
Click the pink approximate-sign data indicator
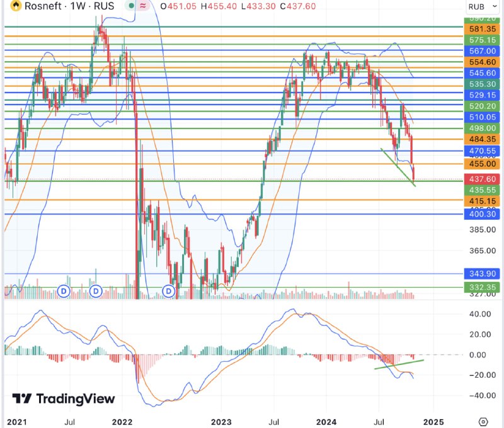[x=143, y=6]
